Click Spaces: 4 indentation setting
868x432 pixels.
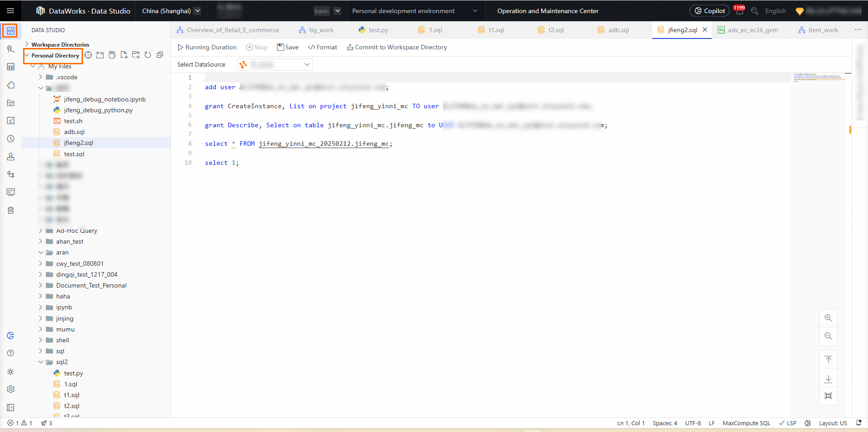point(665,423)
